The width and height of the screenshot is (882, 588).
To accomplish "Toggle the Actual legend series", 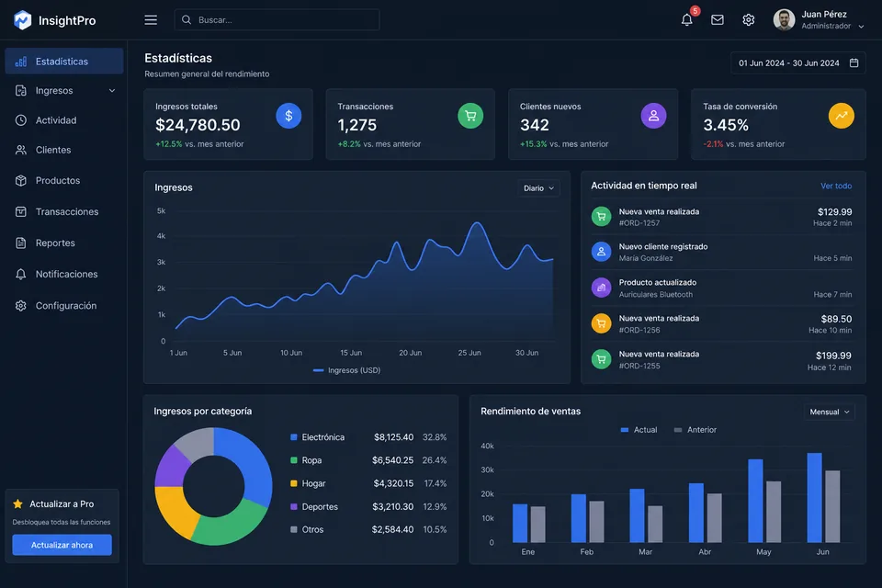I will coord(639,430).
